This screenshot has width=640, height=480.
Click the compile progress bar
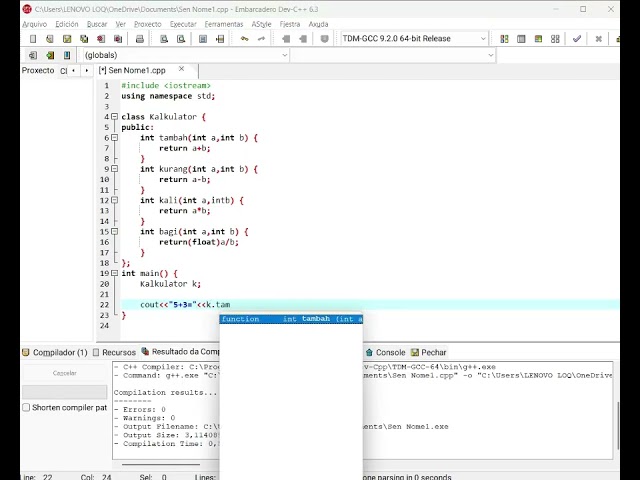[64, 392]
